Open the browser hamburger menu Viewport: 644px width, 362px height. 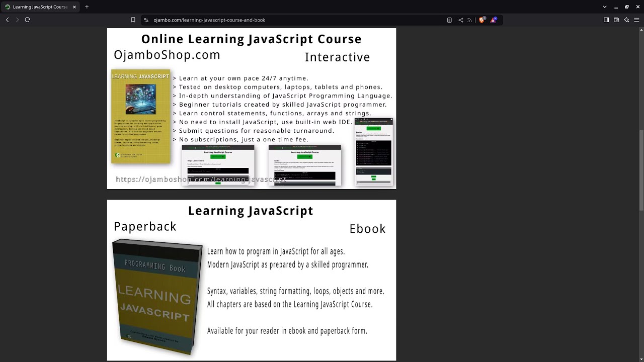636,20
